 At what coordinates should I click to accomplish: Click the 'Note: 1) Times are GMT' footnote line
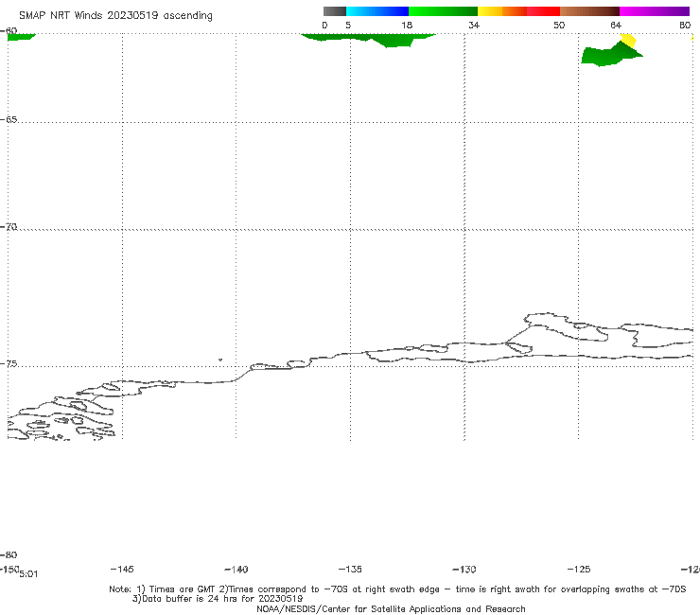(397, 589)
